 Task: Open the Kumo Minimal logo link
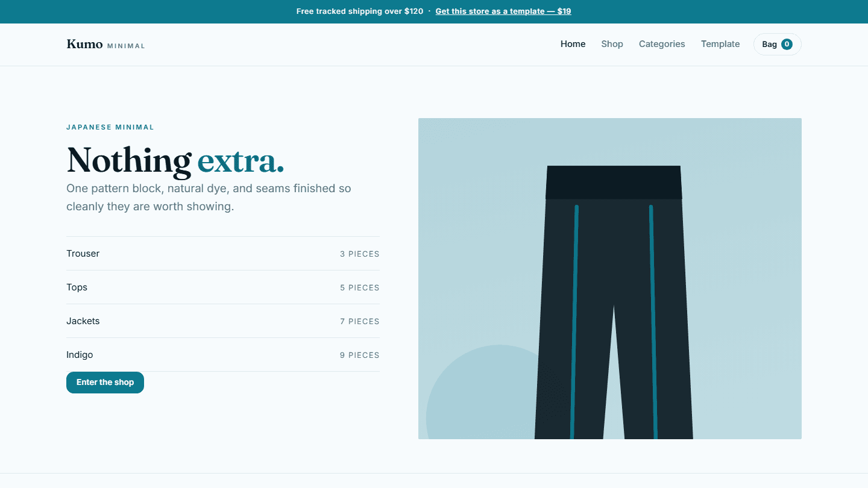point(105,44)
